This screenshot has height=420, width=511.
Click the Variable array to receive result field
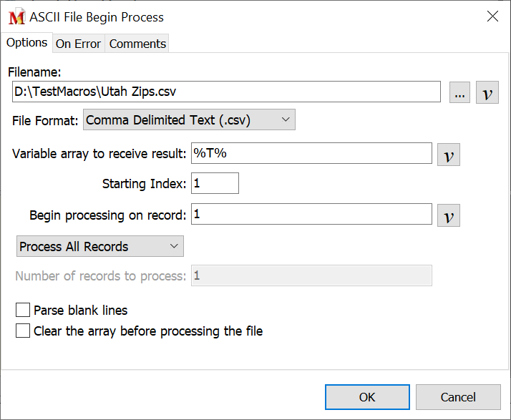tap(311, 154)
